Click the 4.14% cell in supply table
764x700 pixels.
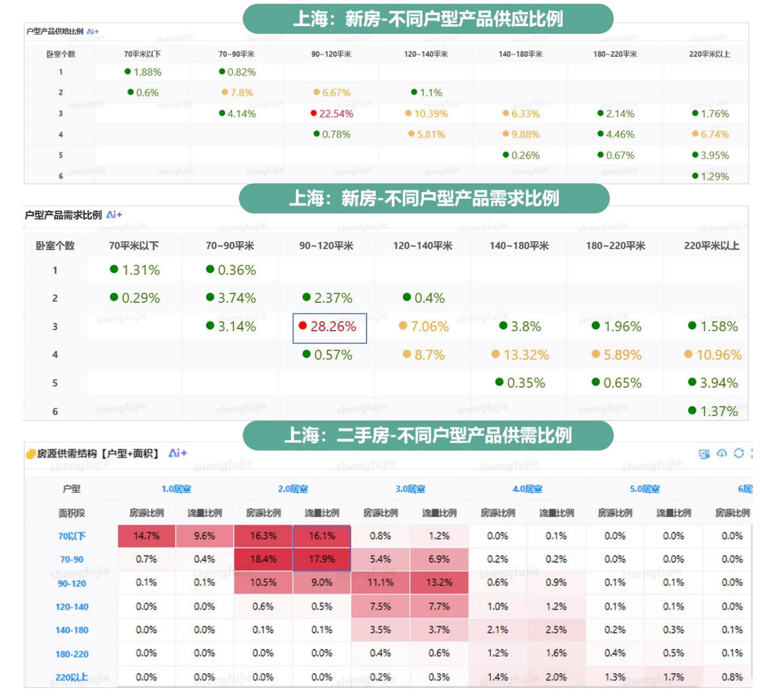pyautogui.click(x=237, y=113)
